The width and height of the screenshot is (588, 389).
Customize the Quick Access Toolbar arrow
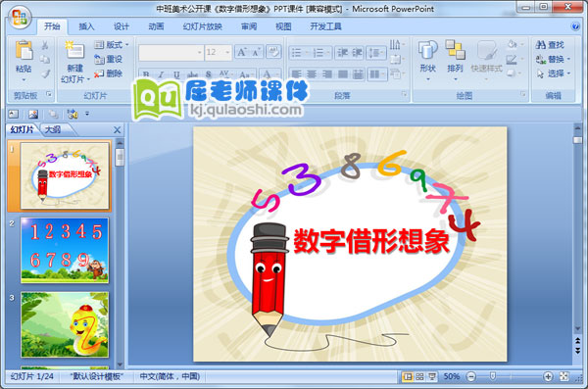pos(87,114)
